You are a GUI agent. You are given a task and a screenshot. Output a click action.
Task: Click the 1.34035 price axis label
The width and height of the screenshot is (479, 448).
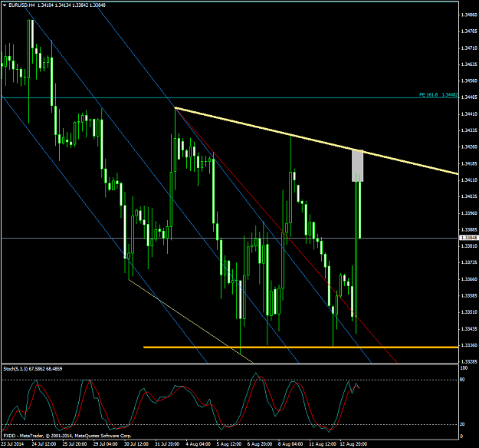point(469,196)
